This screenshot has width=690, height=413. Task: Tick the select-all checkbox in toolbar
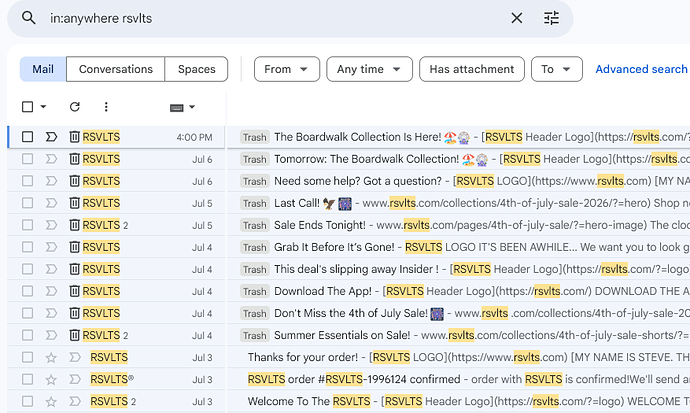click(x=27, y=107)
